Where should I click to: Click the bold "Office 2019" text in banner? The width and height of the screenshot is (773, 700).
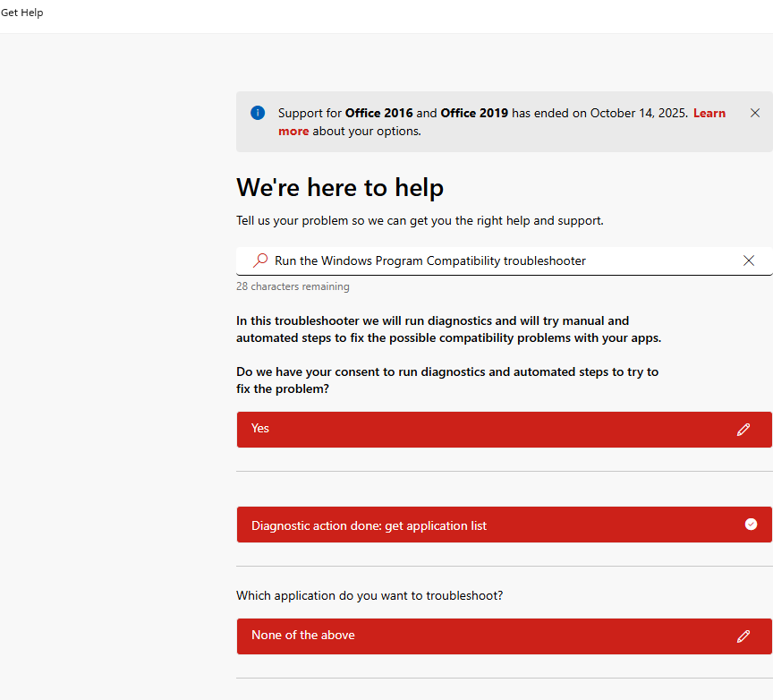(x=474, y=113)
